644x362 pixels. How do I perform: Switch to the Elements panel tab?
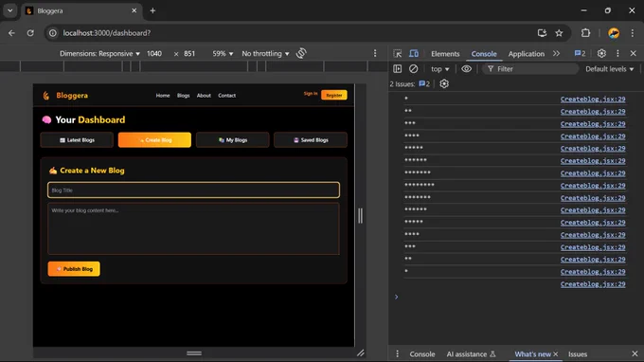(x=445, y=54)
